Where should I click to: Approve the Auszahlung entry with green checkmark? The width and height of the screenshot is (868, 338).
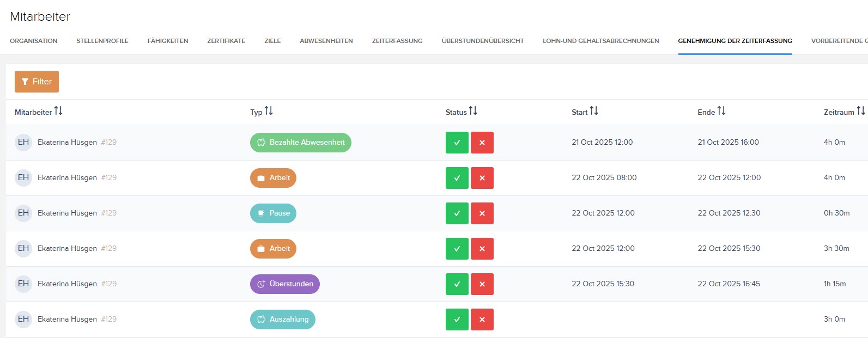[x=457, y=319]
